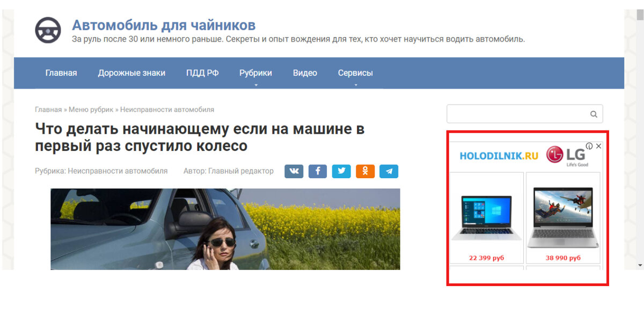Open the article photo of woman by car
This screenshot has width=644, height=321.
point(225,229)
